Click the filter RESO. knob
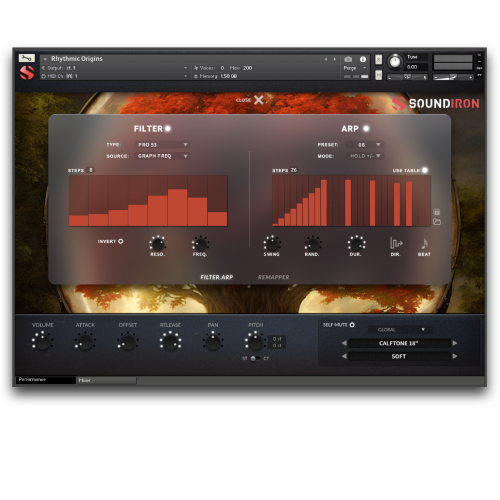500x500 pixels. pyautogui.click(x=157, y=244)
